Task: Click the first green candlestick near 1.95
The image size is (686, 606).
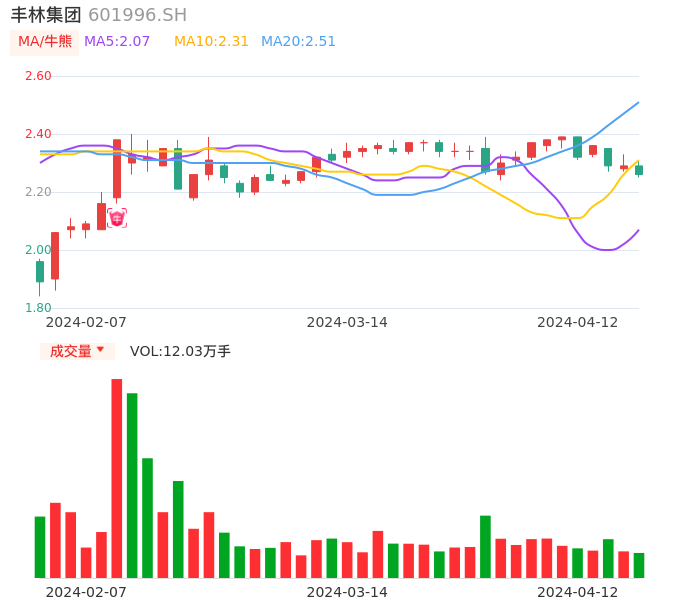Action: click(40, 272)
